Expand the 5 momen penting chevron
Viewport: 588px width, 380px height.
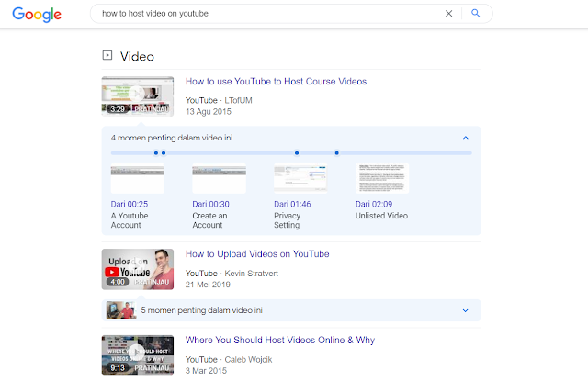[x=466, y=310]
